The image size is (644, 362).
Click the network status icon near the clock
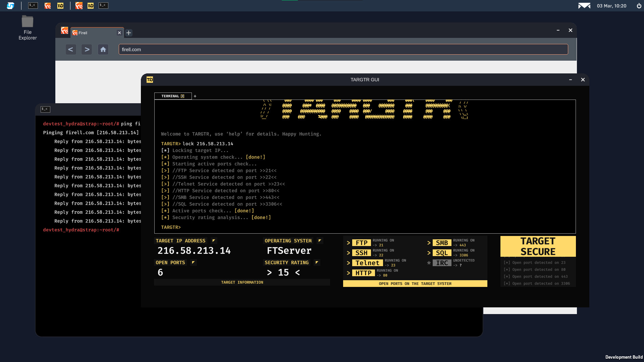click(584, 6)
